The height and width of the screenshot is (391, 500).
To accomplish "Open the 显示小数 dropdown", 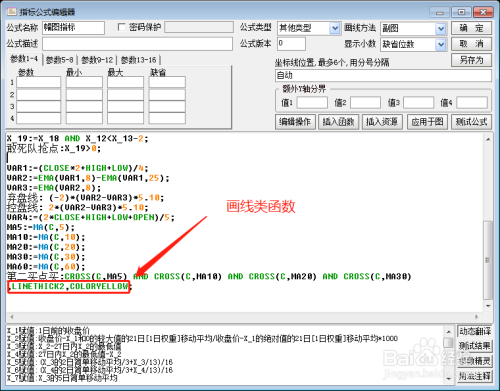I will 441,44.
